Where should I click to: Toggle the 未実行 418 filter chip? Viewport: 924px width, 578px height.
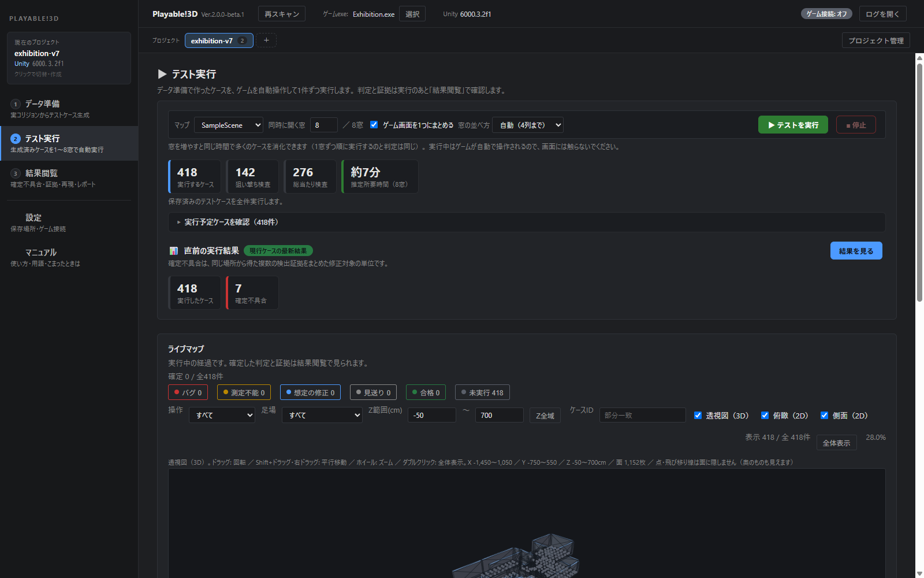(482, 392)
